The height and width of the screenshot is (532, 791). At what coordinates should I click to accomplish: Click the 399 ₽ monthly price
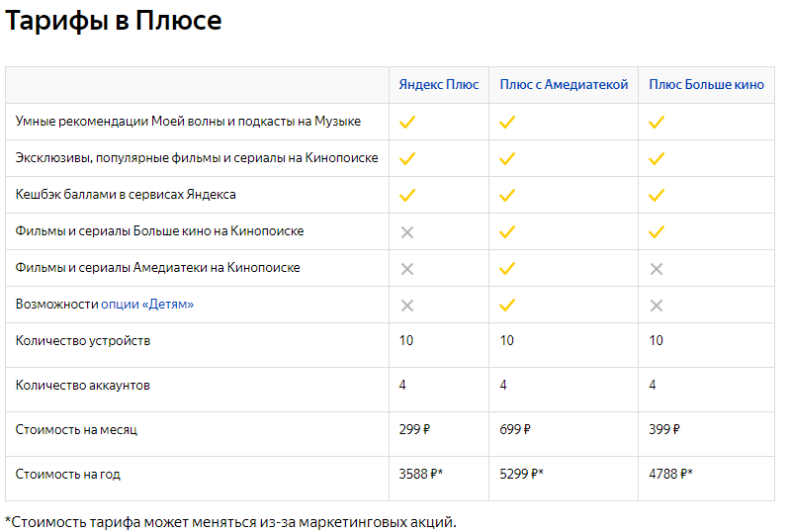pyautogui.click(x=664, y=430)
